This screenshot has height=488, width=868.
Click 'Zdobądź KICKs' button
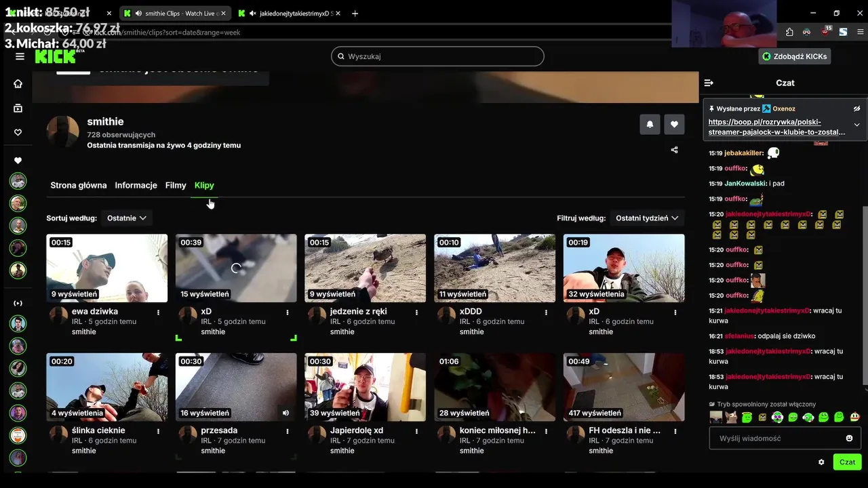[795, 56]
